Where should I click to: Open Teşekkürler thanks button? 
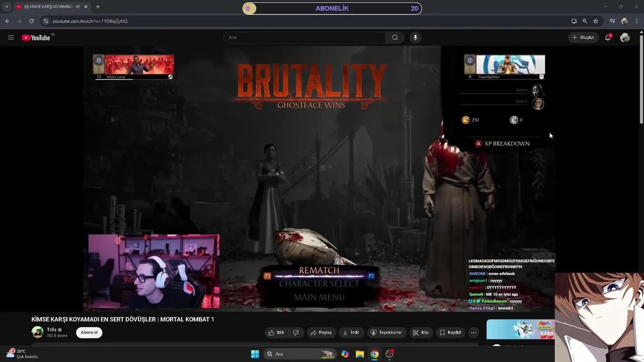(386, 332)
